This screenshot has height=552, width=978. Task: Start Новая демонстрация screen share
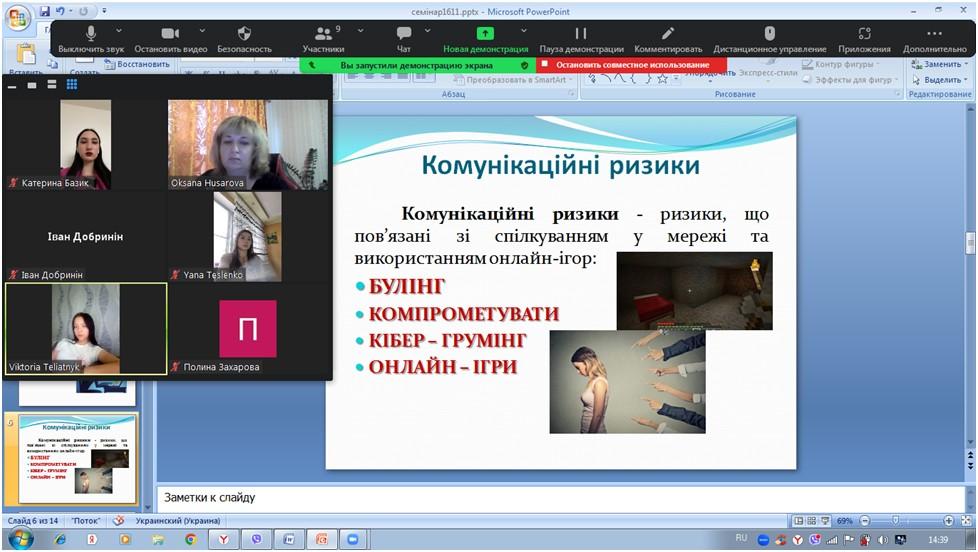485,35
